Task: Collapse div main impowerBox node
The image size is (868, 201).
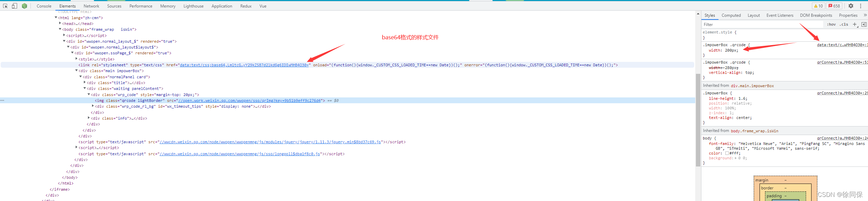Action: (76, 71)
